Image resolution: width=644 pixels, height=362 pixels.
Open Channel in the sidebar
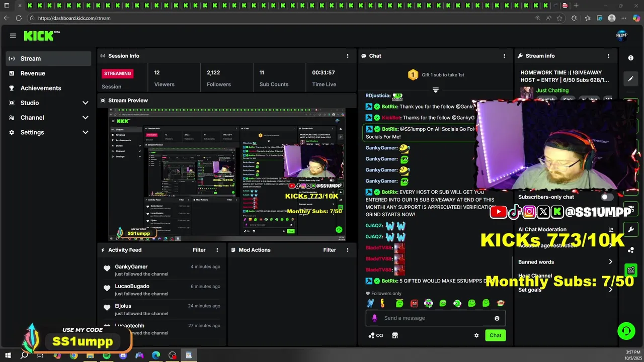(48, 118)
